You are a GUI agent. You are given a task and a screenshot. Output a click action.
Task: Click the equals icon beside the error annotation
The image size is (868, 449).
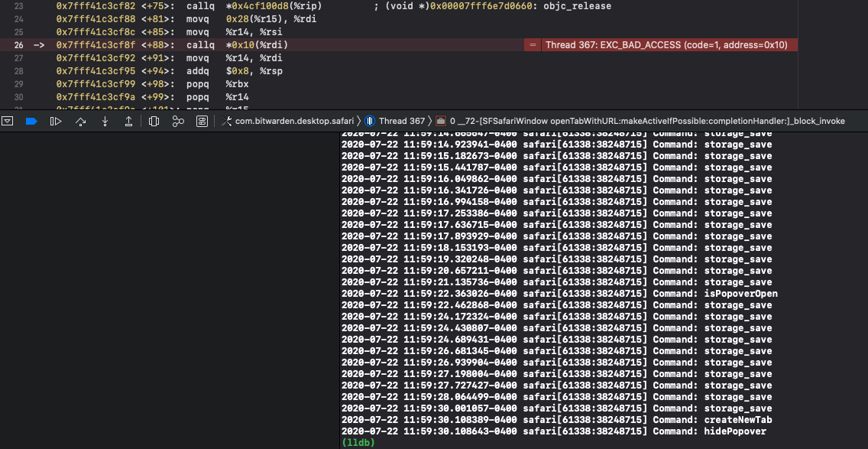pos(533,45)
